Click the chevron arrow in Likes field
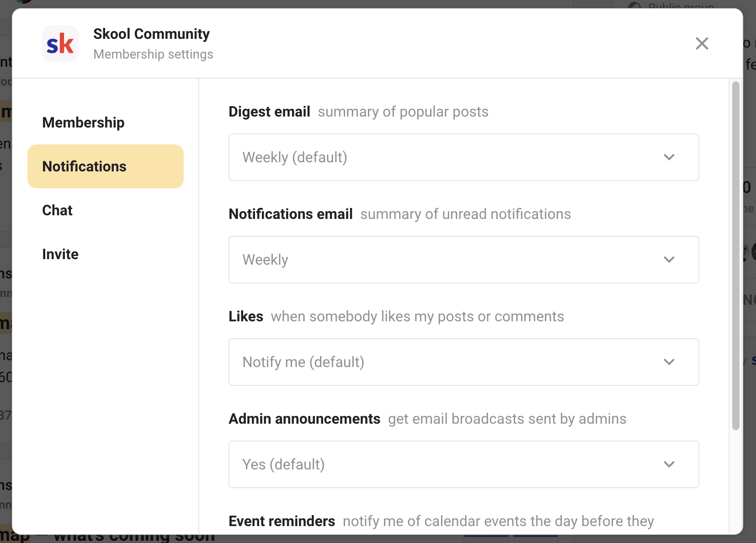Image resolution: width=756 pixels, height=543 pixels. 669,362
